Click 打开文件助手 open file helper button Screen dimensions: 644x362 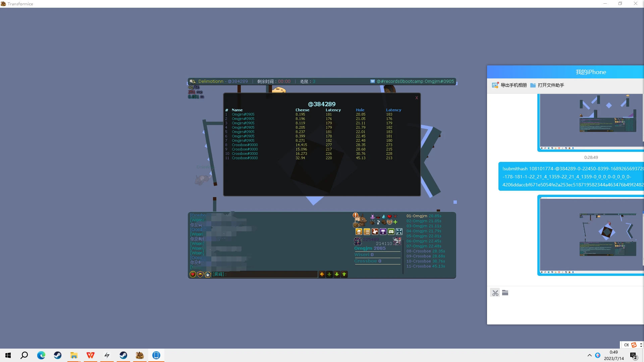[547, 85]
